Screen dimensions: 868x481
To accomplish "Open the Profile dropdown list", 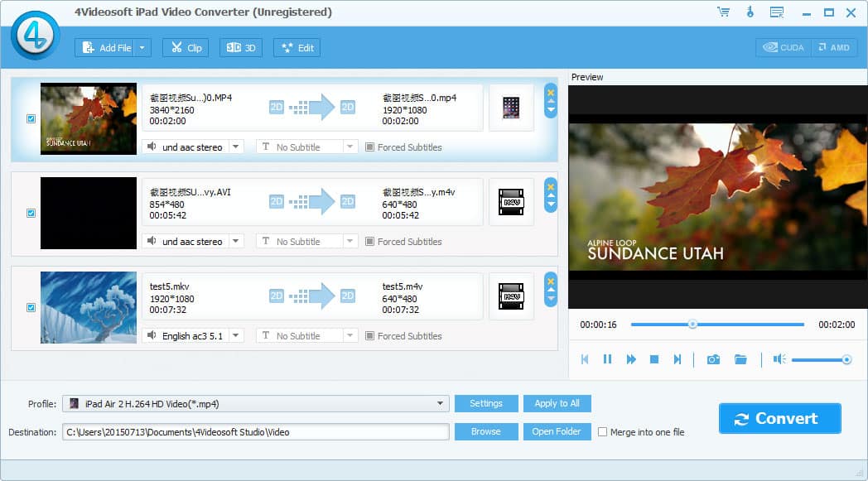I will [440, 403].
